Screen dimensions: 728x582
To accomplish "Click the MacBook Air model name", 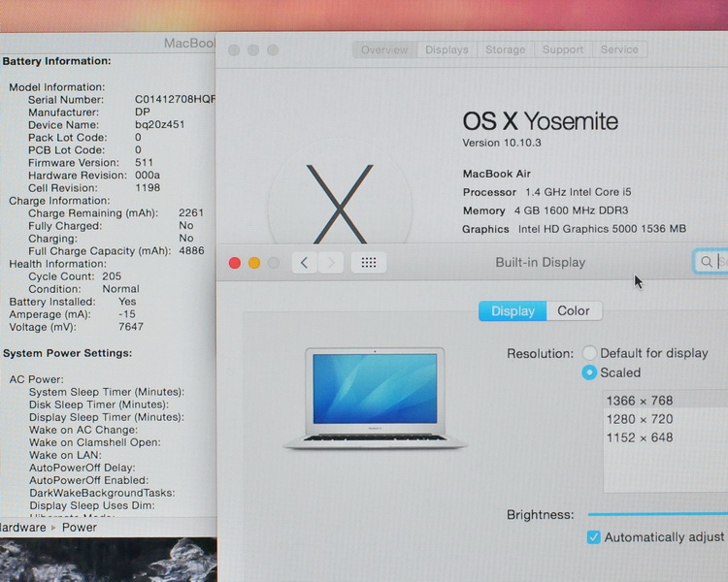I will (x=497, y=174).
